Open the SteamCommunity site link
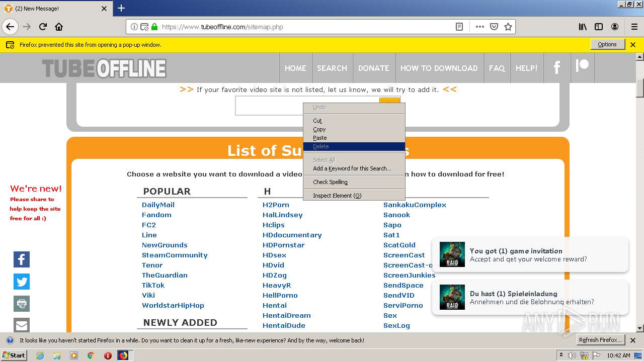 175,255
